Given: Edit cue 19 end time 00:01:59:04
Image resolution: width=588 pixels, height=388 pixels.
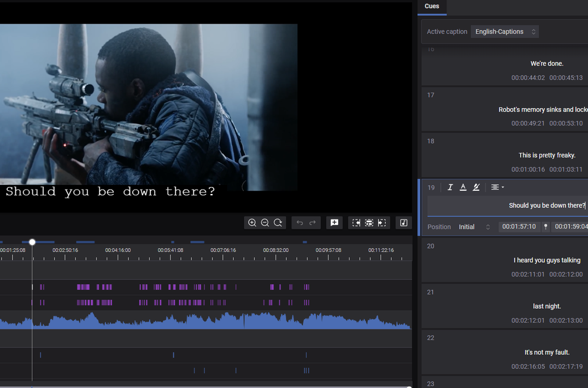Looking at the screenshot, I should [569, 226].
